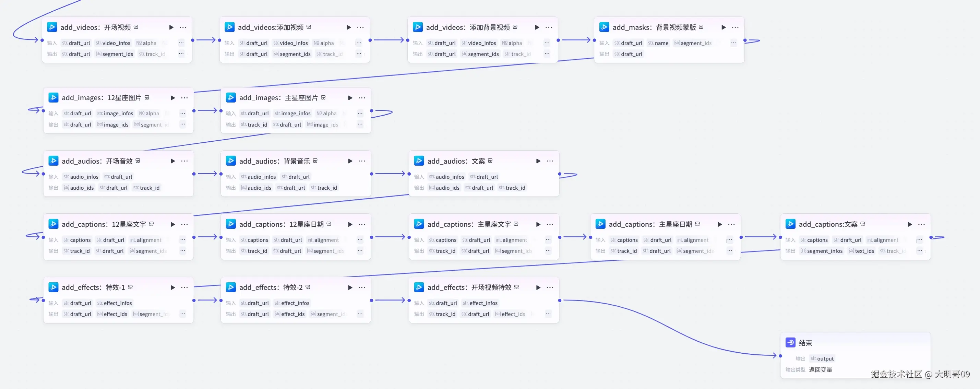Image resolution: width=980 pixels, height=389 pixels.
Task: Expand hidden inputs of add_captions 12星座文字 node
Action: 183,240
